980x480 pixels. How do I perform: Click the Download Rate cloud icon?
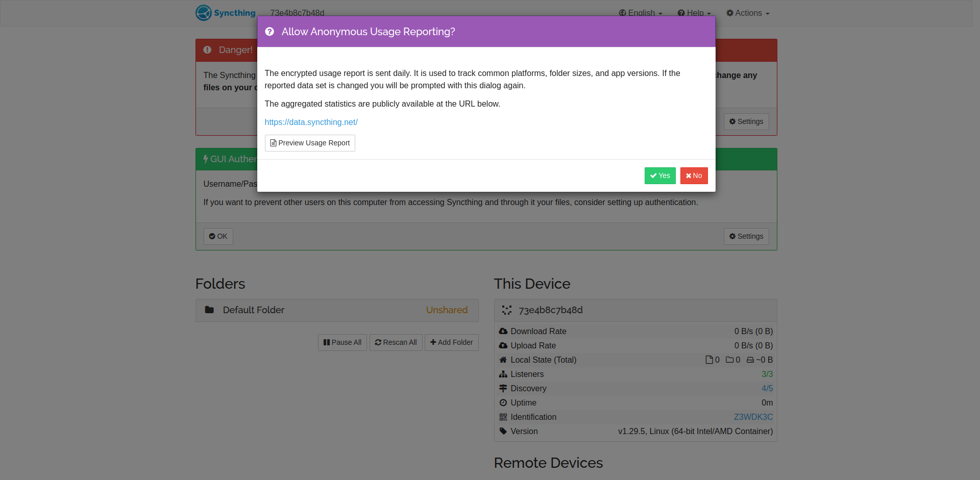pos(503,332)
